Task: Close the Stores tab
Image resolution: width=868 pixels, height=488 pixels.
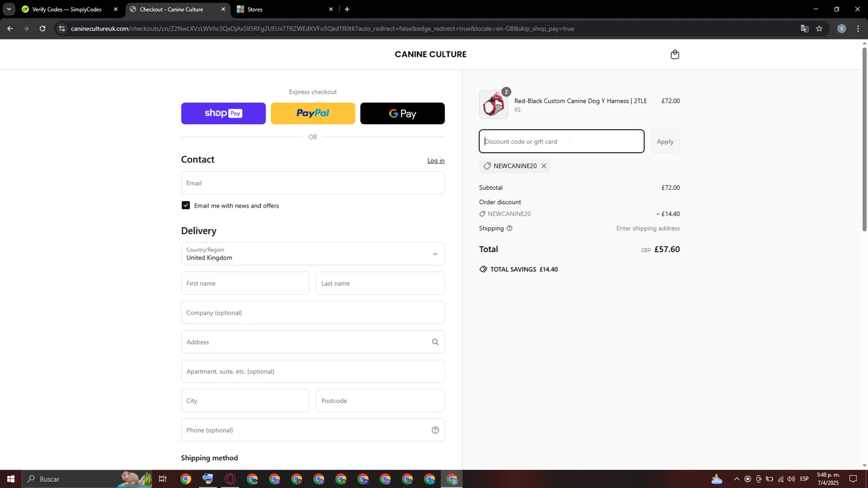Action: (x=331, y=9)
